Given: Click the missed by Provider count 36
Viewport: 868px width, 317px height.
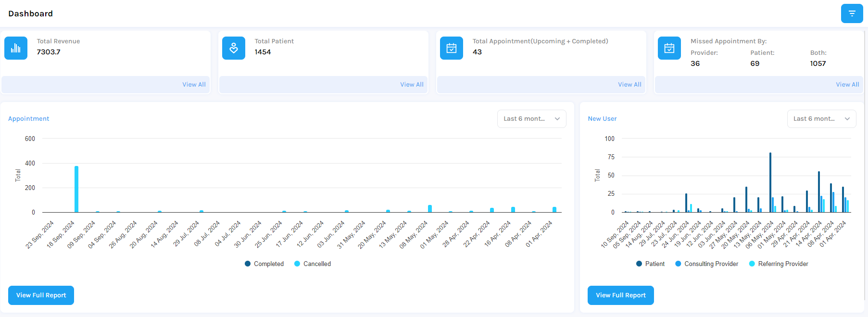Looking at the screenshot, I should point(695,63).
